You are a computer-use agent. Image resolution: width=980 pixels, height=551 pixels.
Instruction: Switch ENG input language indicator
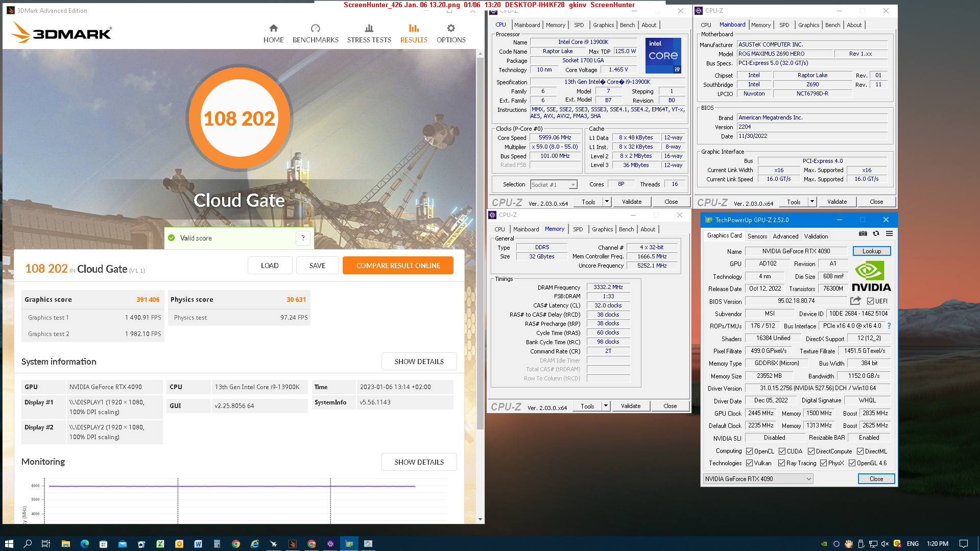[913, 544]
